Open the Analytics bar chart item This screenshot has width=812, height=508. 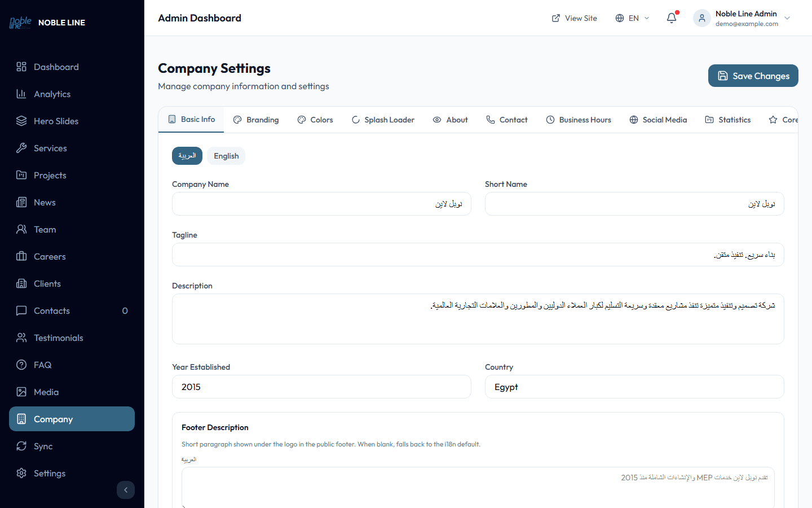tap(72, 94)
